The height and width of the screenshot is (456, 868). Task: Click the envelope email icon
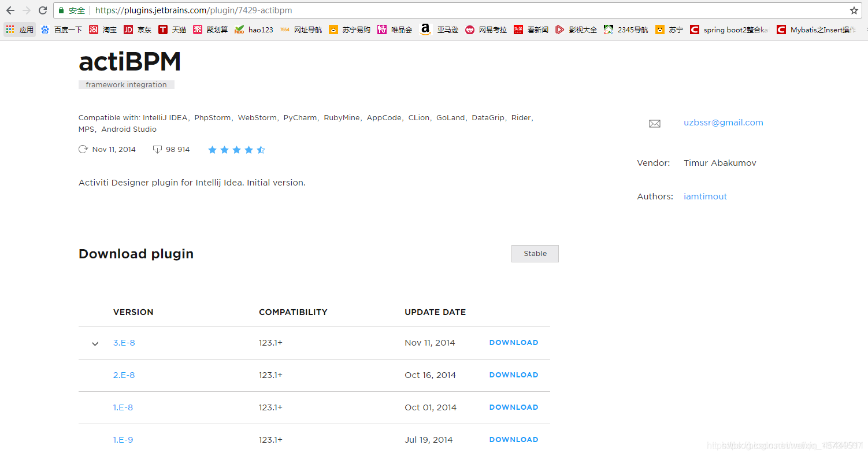point(655,124)
